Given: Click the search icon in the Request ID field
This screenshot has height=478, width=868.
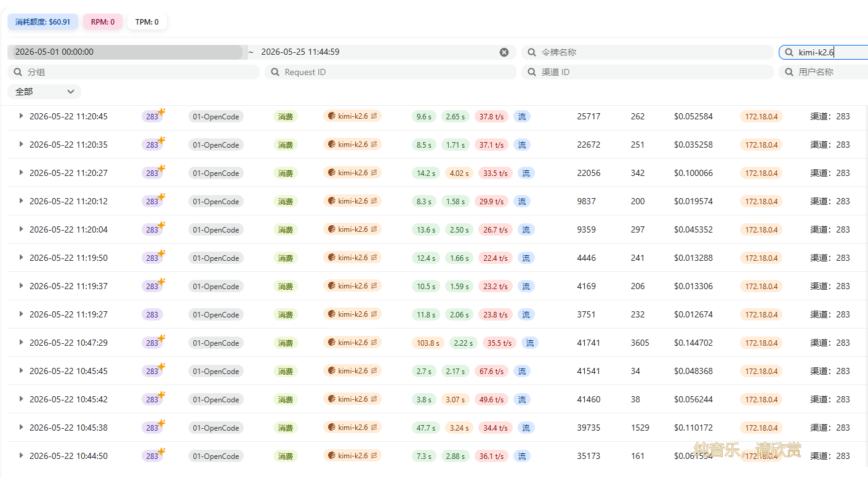Looking at the screenshot, I should click(x=275, y=72).
